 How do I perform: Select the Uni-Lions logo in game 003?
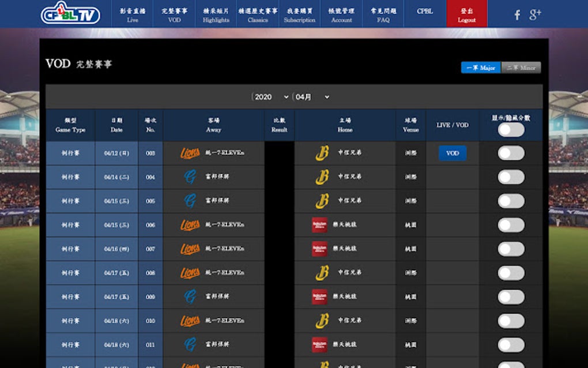click(x=190, y=153)
